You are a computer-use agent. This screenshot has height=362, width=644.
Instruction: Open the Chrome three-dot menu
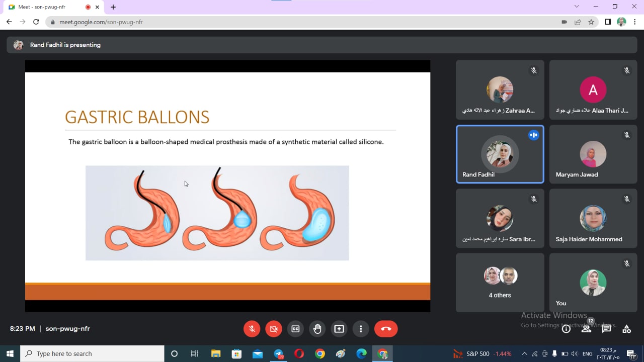coord(635,22)
